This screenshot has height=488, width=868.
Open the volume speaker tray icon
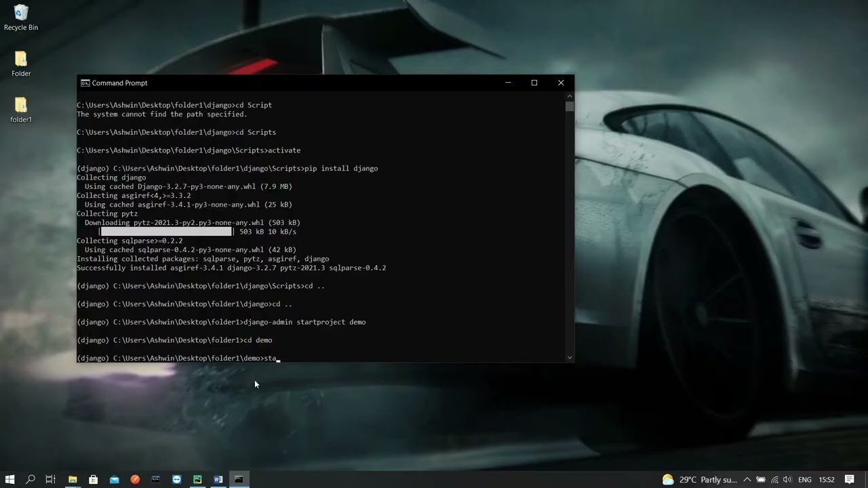click(x=787, y=479)
